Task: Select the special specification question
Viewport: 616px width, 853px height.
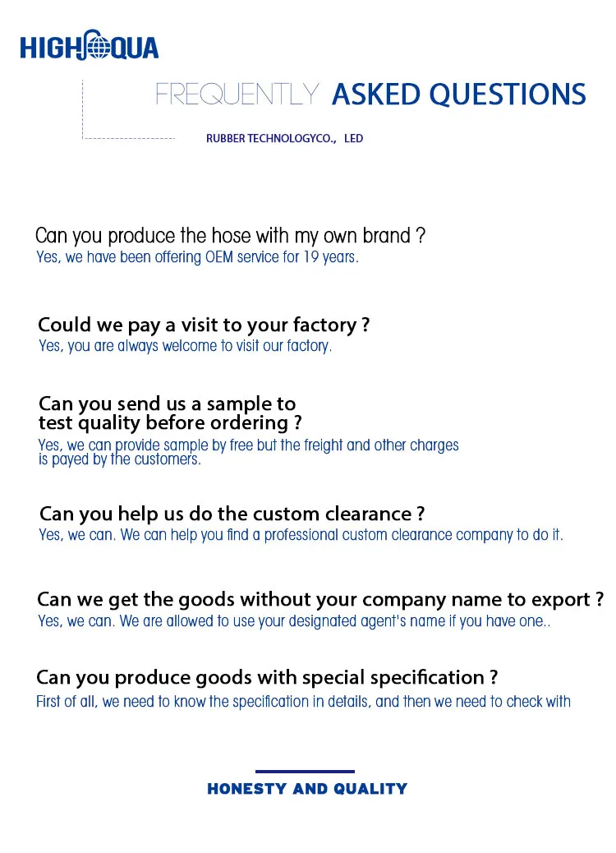Action: click(267, 678)
